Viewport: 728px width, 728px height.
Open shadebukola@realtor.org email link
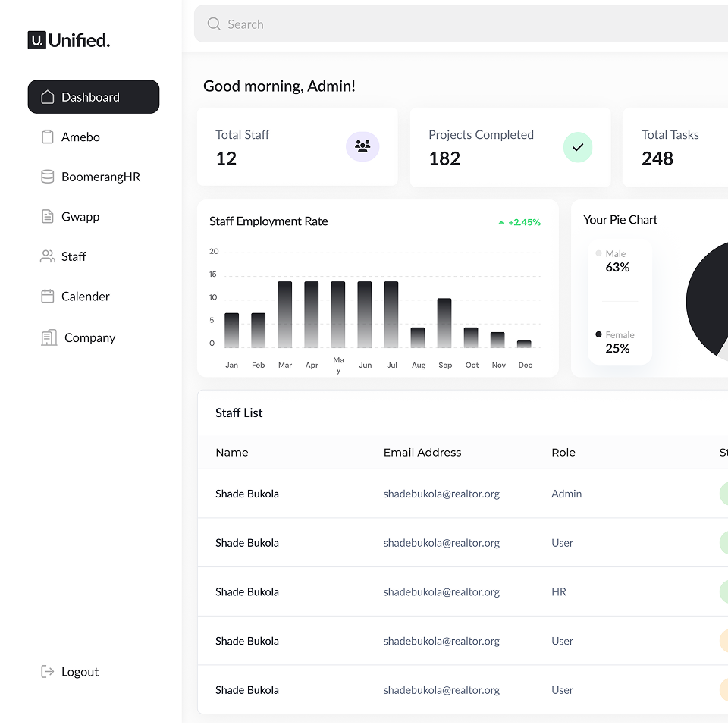click(441, 494)
